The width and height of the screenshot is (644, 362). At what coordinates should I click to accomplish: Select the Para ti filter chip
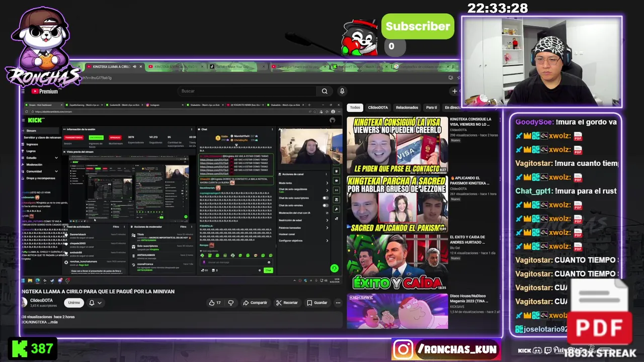point(432,108)
